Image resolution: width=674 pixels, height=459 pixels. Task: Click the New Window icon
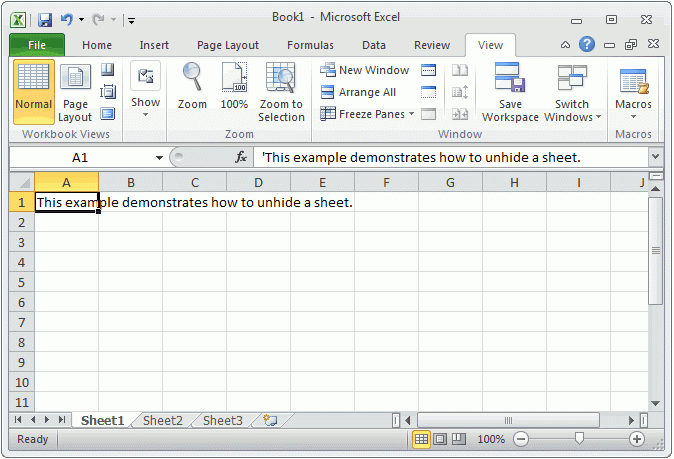tap(327, 70)
